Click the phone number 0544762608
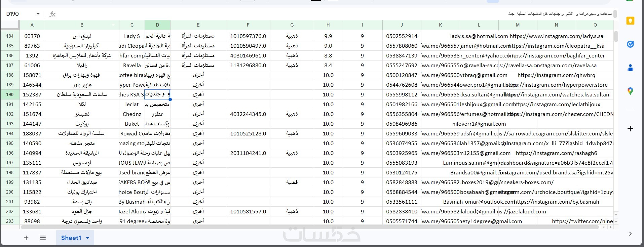644x247 pixels. click(x=402, y=85)
